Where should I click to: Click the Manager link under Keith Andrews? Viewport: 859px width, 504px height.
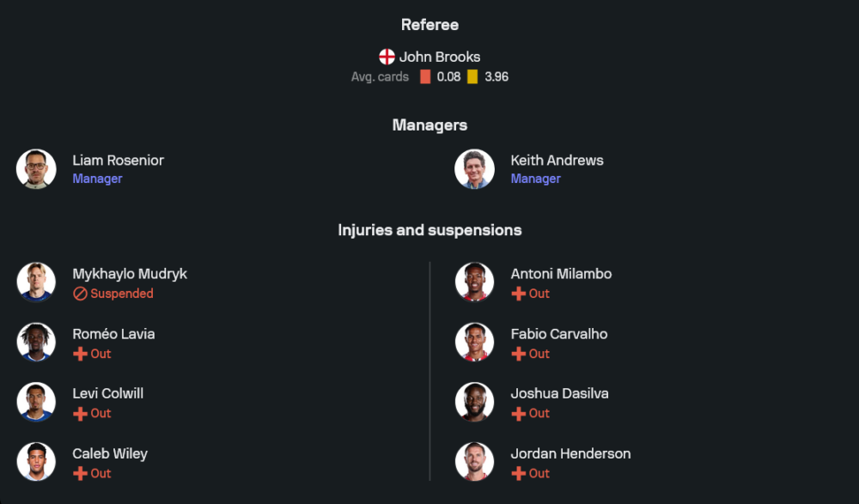[x=535, y=179]
